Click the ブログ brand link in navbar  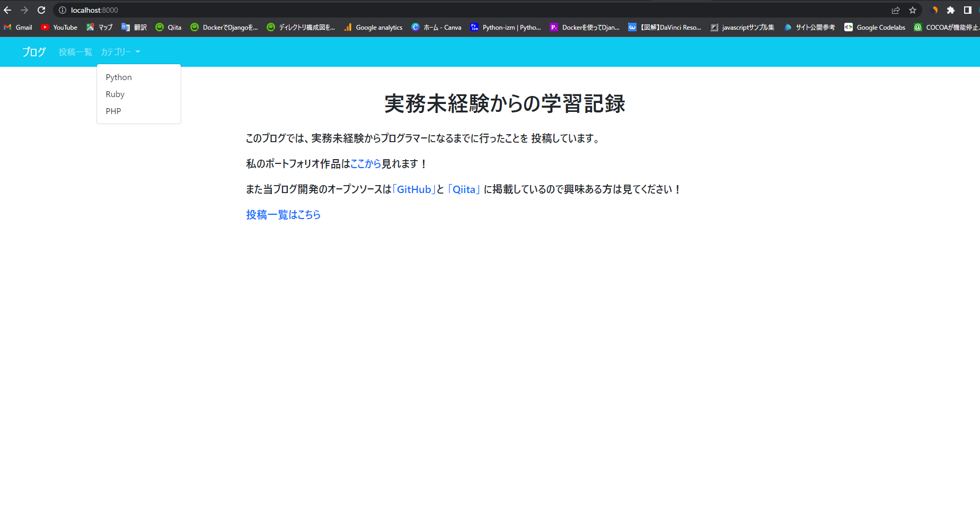(x=34, y=52)
